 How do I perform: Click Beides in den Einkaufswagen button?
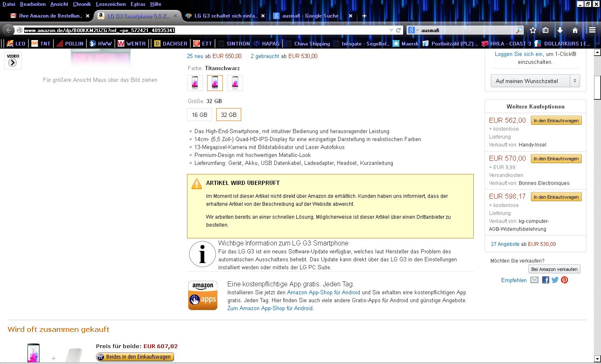click(135, 357)
